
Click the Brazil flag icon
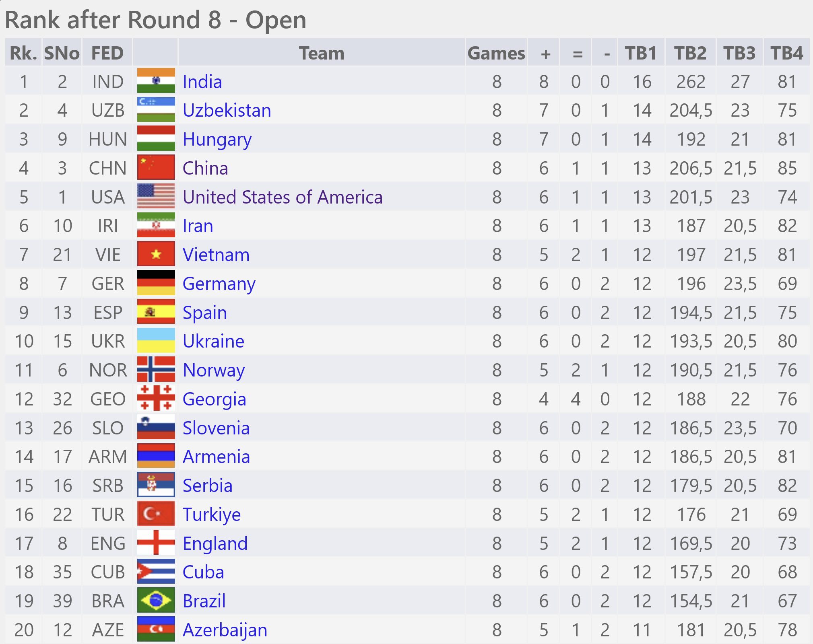click(156, 600)
